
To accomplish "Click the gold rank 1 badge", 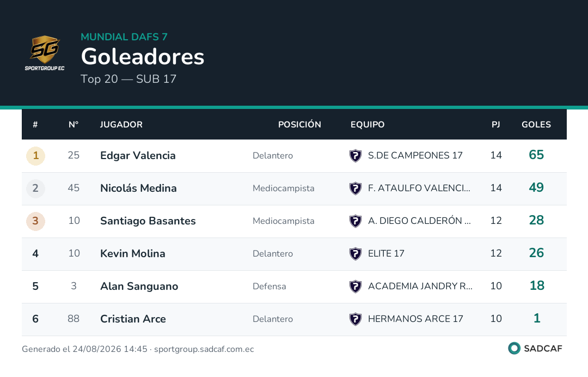I will (x=35, y=155).
